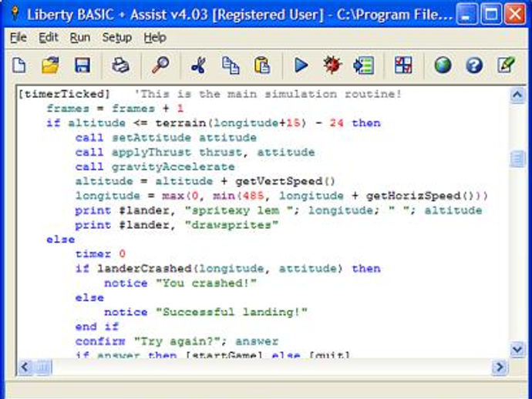The image size is (532, 399).
Task: Click the 'end if' line
Action: coord(97,327)
